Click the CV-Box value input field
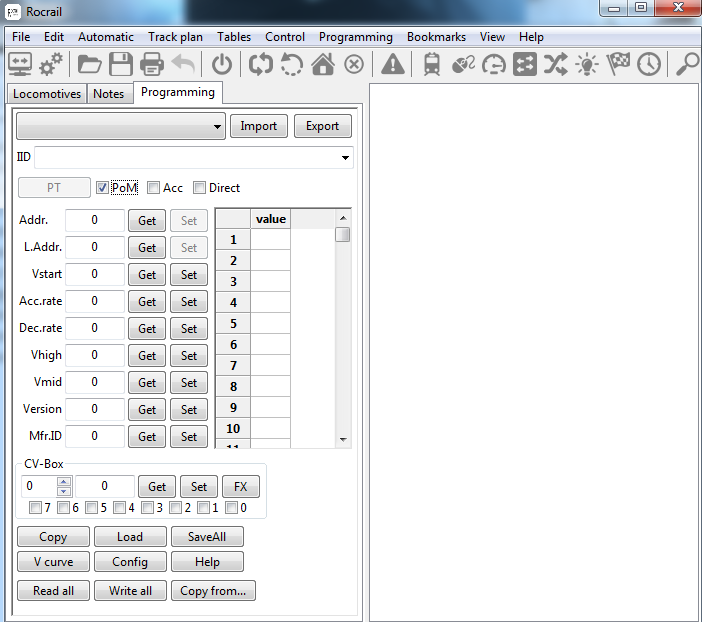 point(105,486)
